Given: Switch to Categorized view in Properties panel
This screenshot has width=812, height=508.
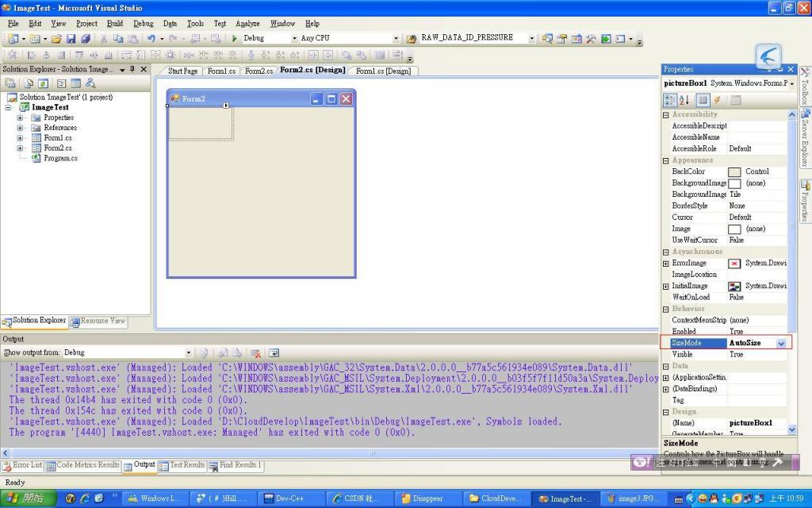Looking at the screenshot, I should click(x=670, y=100).
